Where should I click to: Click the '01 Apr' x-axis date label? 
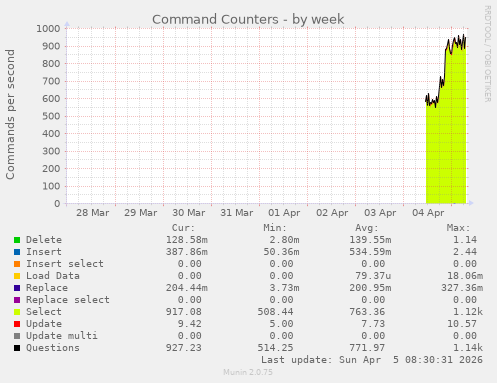tap(284, 213)
